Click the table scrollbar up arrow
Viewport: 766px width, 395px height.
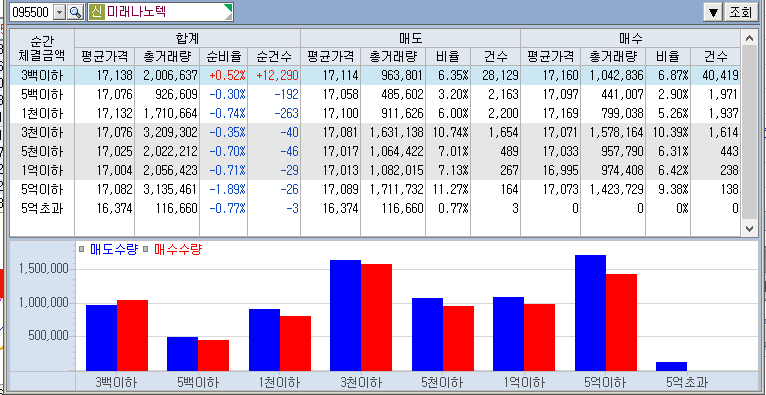point(749,38)
